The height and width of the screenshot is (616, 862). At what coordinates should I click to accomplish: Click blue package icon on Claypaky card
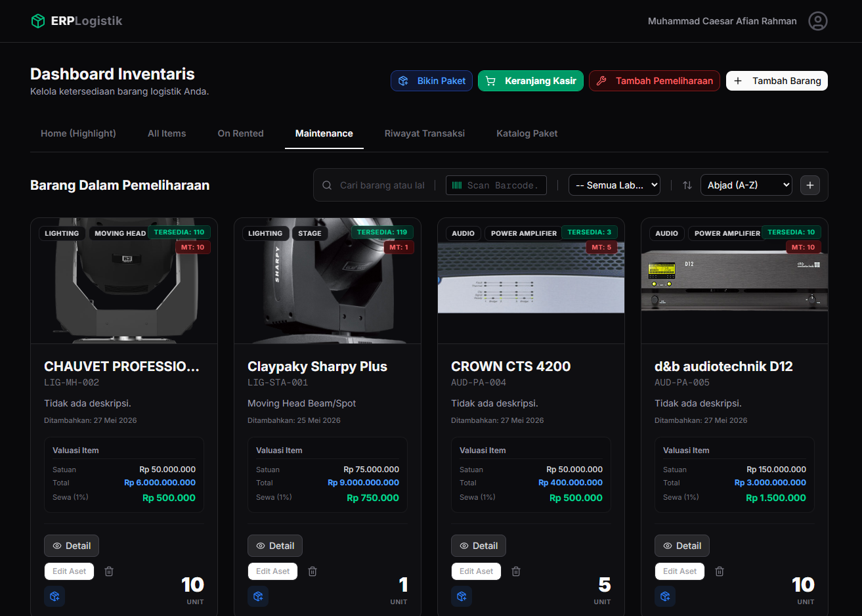tap(258, 596)
